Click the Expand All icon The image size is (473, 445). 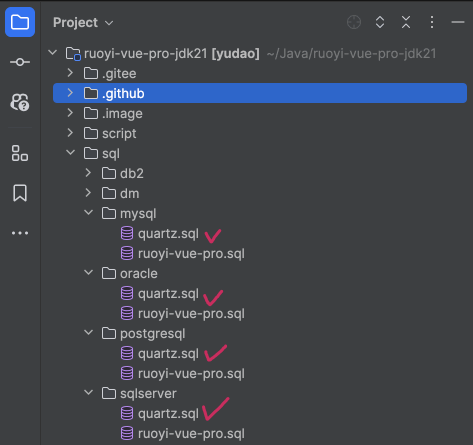tap(380, 22)
